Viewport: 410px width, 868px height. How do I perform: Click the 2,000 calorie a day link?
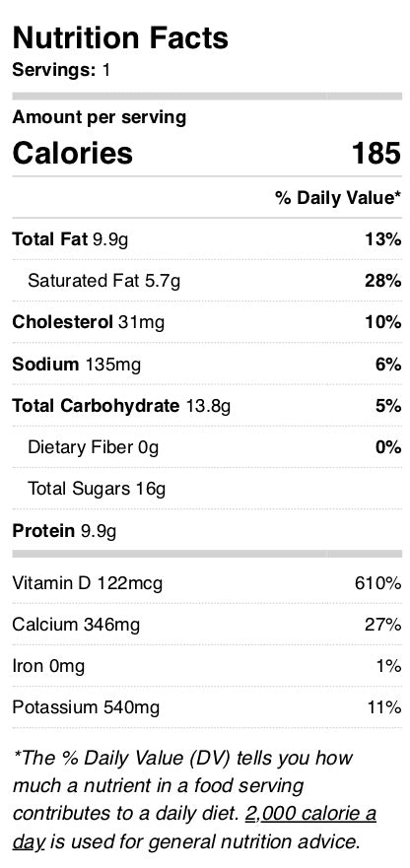[310, 814]
